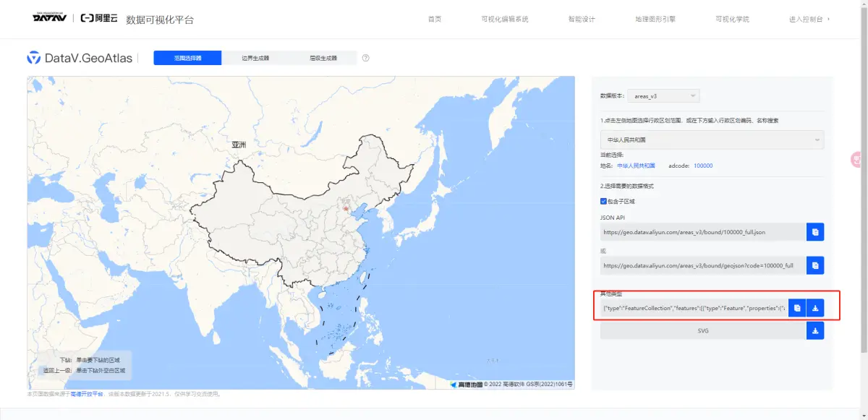This screenshot has height=420, width=868.
Task: Open 可视化编辑系统 in top navigation
Action: click(505, 19)
